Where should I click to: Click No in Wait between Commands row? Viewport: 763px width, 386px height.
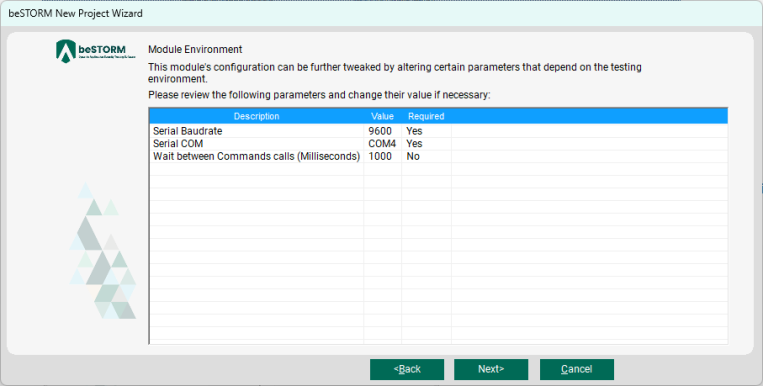click(x=413, y=156)
